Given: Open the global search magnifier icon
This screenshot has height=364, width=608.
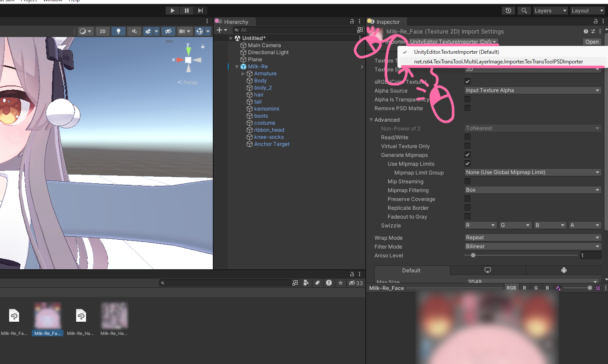Looking at the screenshot, I should click(524, 11).
